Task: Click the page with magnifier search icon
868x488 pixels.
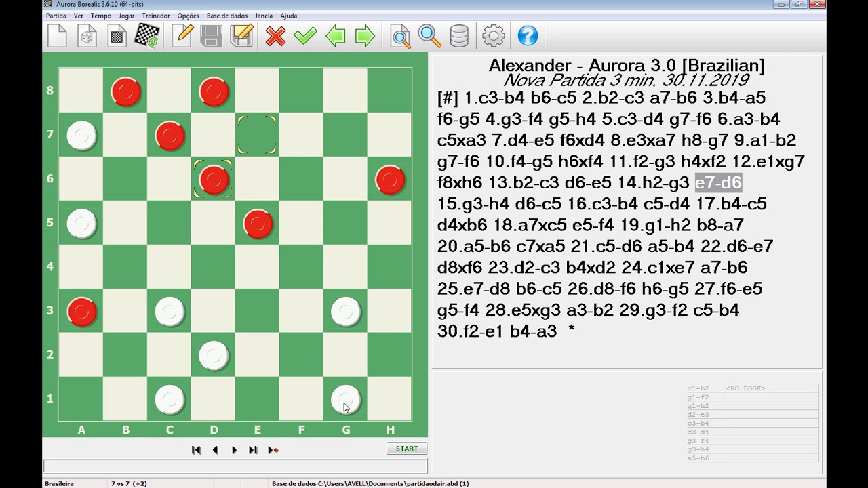Action: pyautogui.click(x=400, y=36)
